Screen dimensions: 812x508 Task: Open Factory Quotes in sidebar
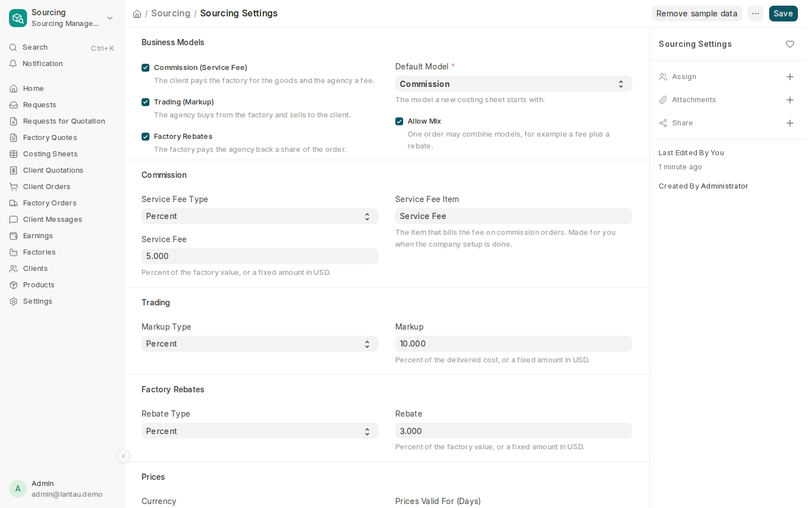tap(62, 138)
